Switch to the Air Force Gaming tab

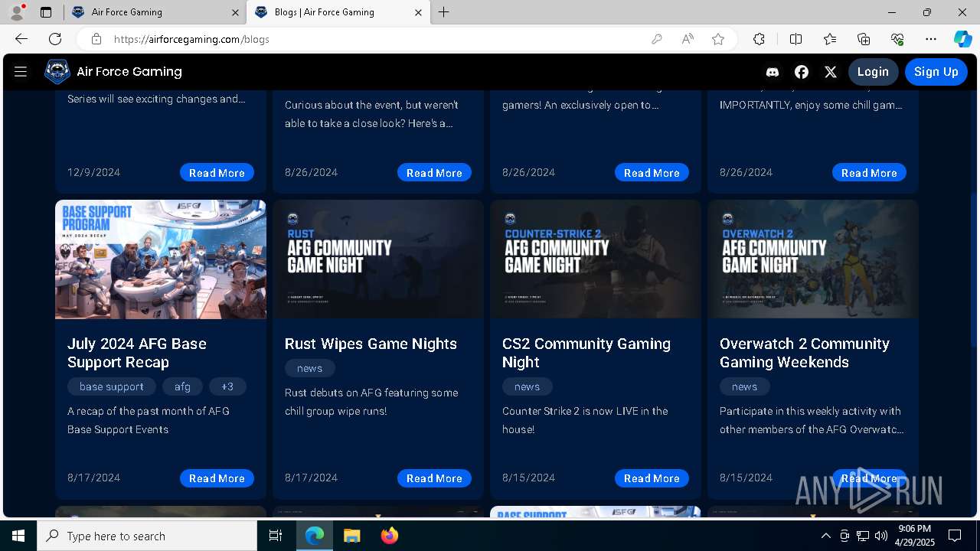(x=155, y=12)
